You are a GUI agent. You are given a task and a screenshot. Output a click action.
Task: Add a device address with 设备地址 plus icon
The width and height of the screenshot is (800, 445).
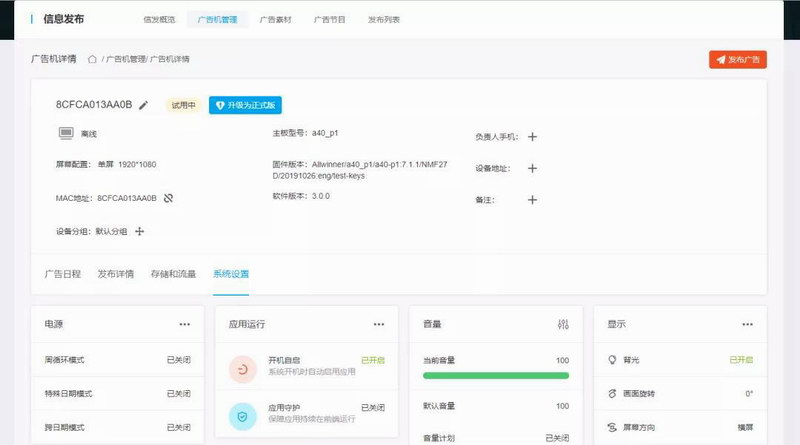(532, 168)
